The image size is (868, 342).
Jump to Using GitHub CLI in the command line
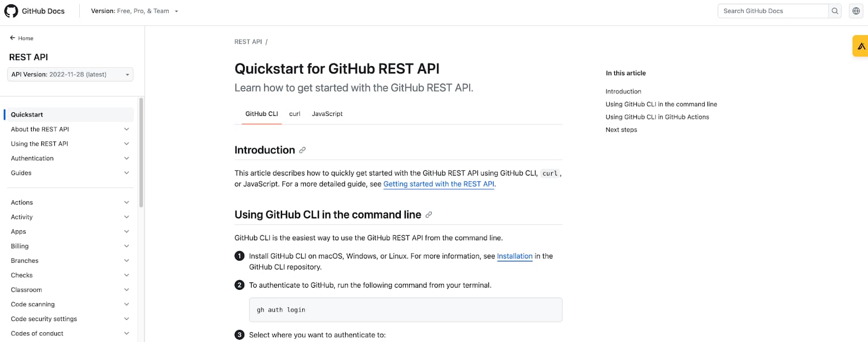(x=661, y=104)
